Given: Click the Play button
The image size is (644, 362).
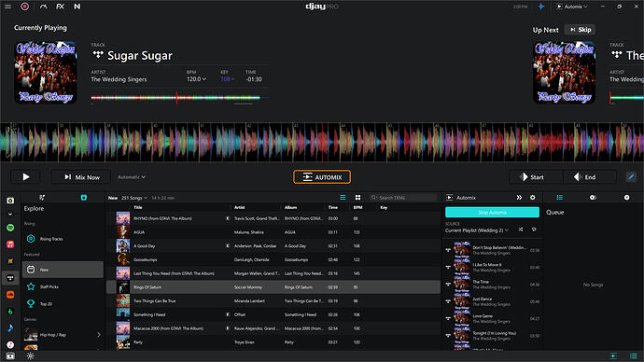Looking at the screenshot, I should [25, 177].
